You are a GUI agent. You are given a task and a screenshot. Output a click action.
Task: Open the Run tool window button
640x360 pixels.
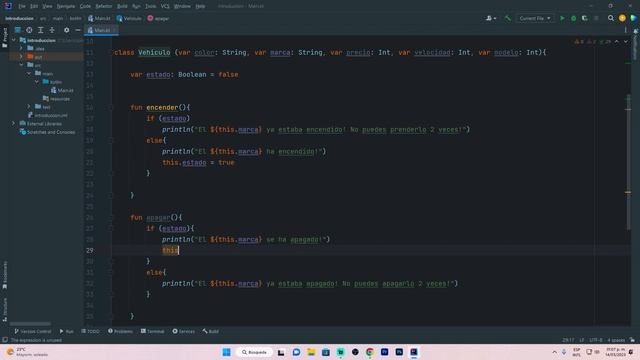point(67,331)
